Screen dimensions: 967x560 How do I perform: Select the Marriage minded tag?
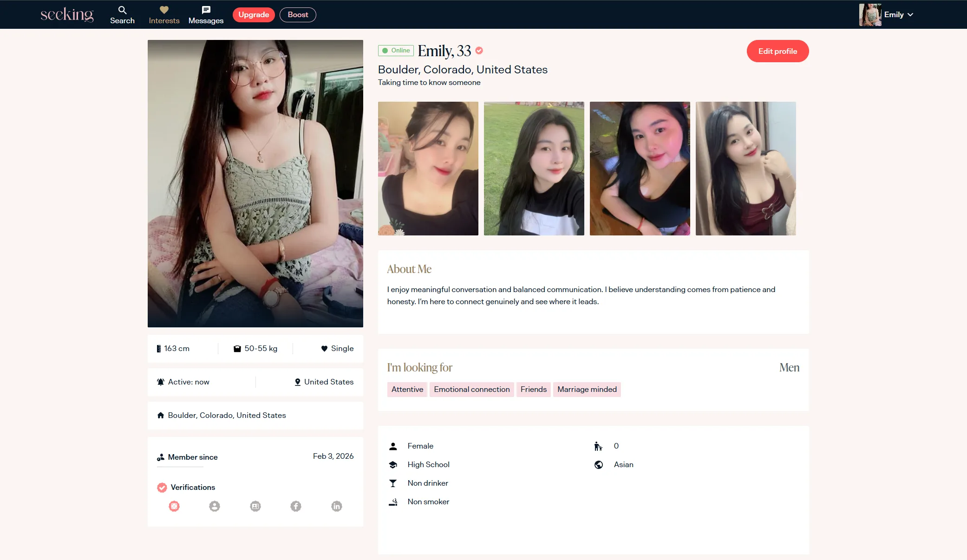pyautogui.click(x=587, y=390)
